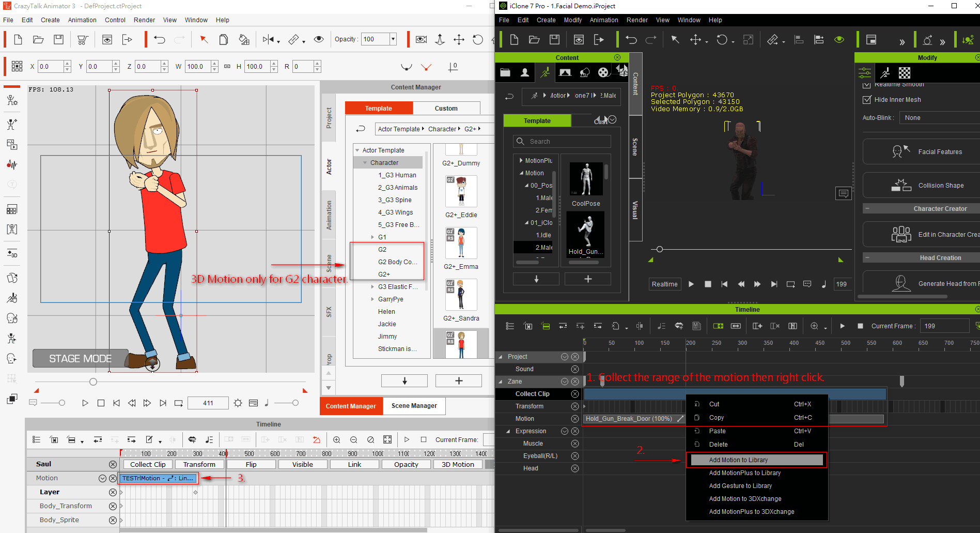The image size is (980, 533).
Task: Click the plus Add button in CrazyTalk Content Manager
Action: point(458,381)
